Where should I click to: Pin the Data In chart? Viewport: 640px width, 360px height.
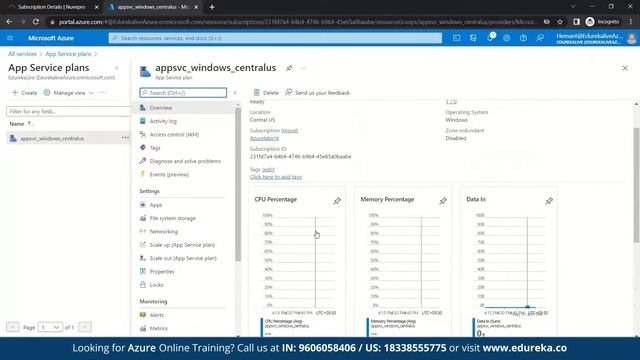(549, 201)
